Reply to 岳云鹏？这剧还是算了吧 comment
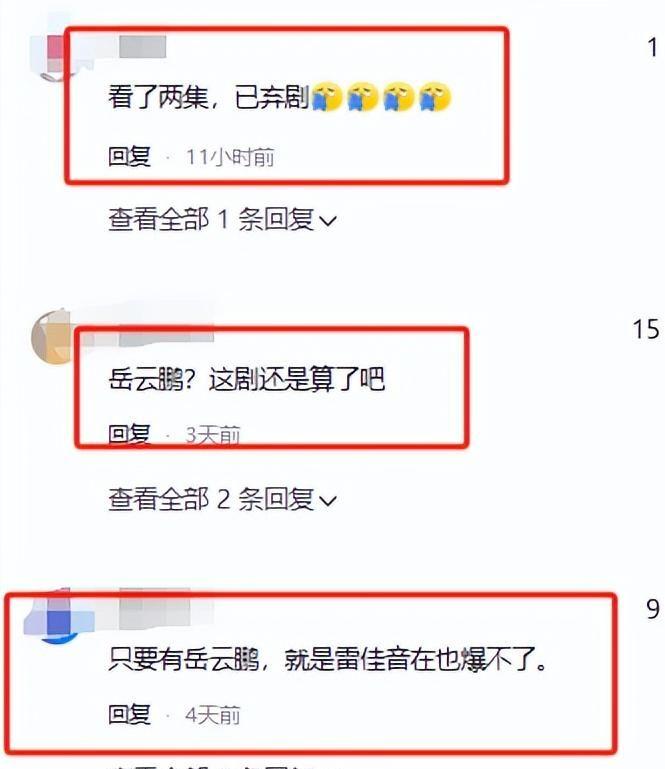 [x=129, y=434]
